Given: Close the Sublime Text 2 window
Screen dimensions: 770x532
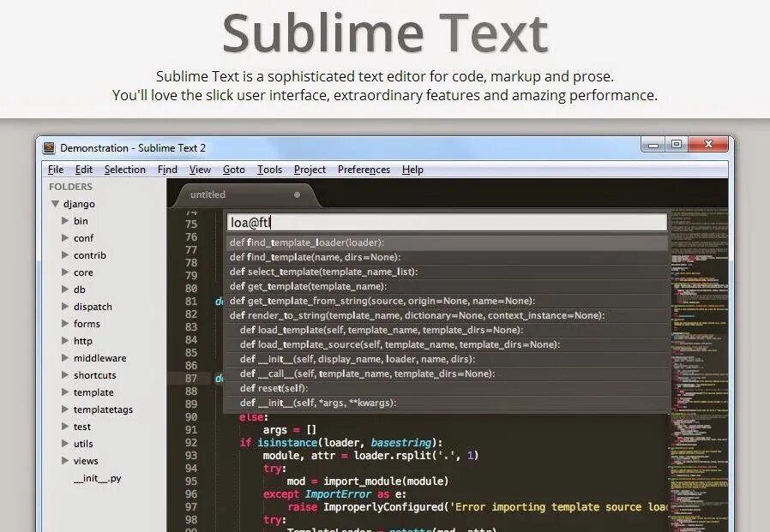Looking at the screenshot, I should 708,144.
